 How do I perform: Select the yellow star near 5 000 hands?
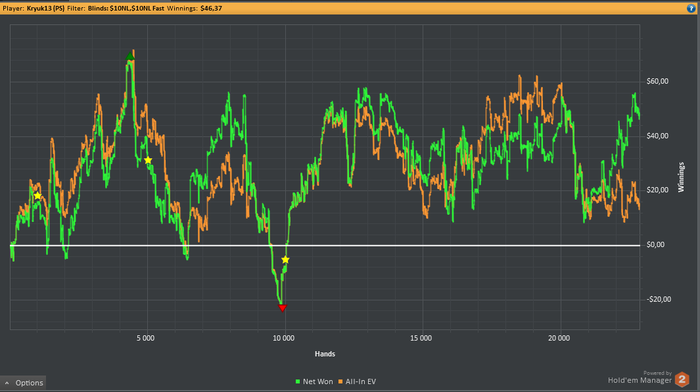tap(148, 160)
